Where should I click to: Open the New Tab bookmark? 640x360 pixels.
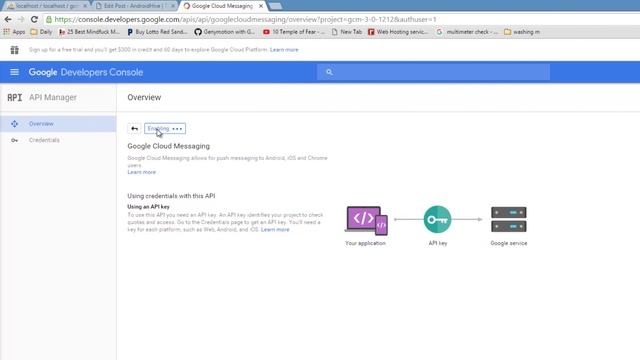[x=347, y=32]
